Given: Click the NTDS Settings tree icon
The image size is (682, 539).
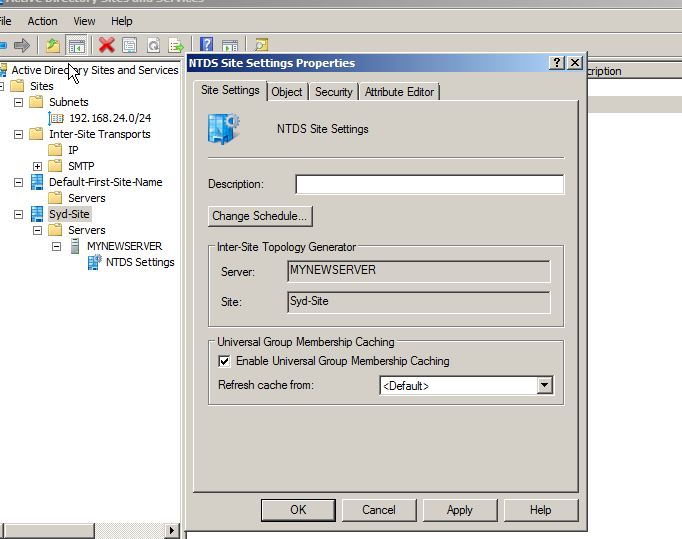Looking at the screenshot, I should (94, 262).
